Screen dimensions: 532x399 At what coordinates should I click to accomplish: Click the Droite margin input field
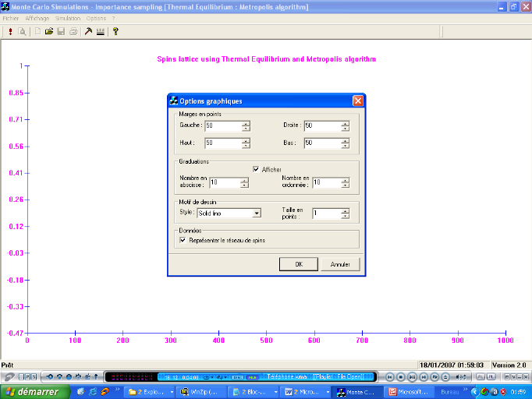[x=321, y=125]
